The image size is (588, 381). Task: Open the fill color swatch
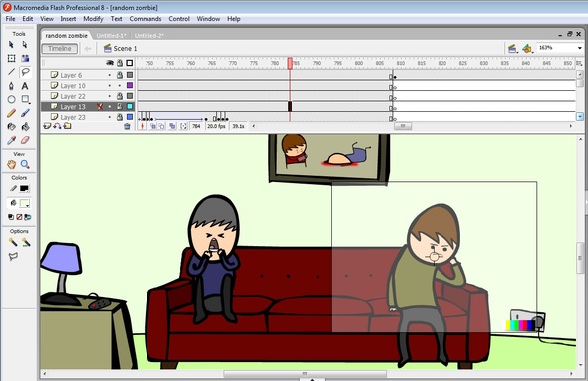coord(25,203)
